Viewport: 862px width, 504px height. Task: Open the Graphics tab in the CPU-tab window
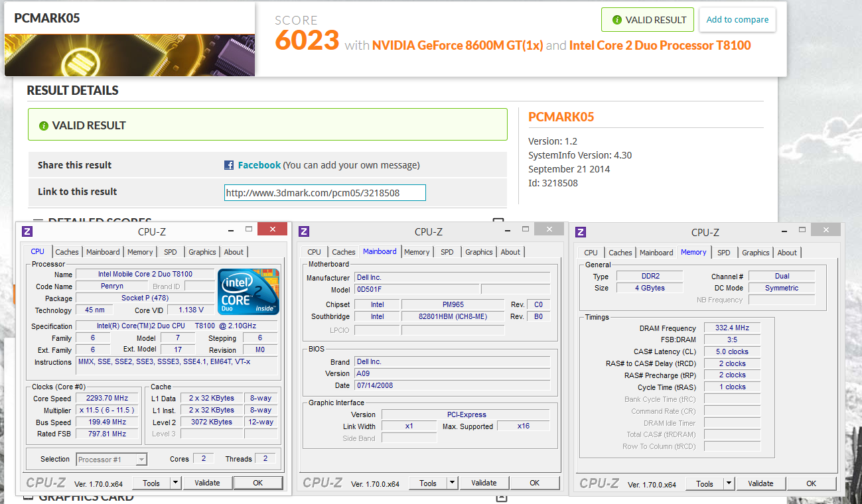pyautogui.click(x=202, y=252)
